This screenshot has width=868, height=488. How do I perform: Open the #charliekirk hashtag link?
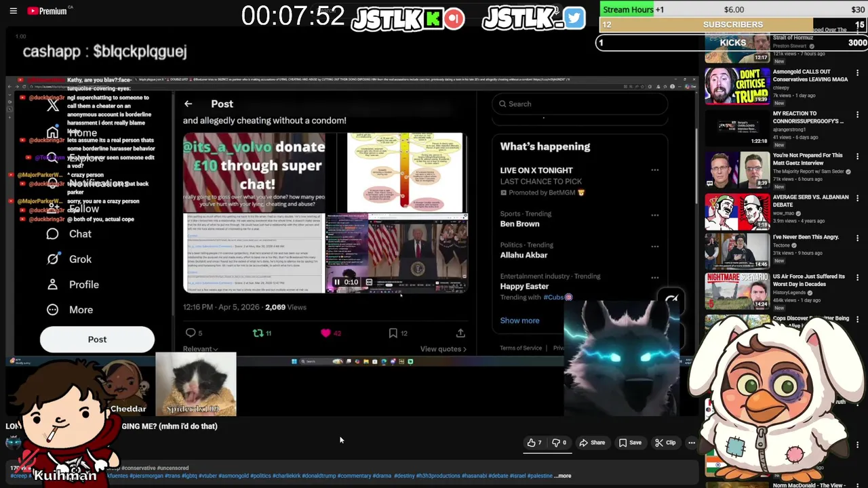point(286,476)
